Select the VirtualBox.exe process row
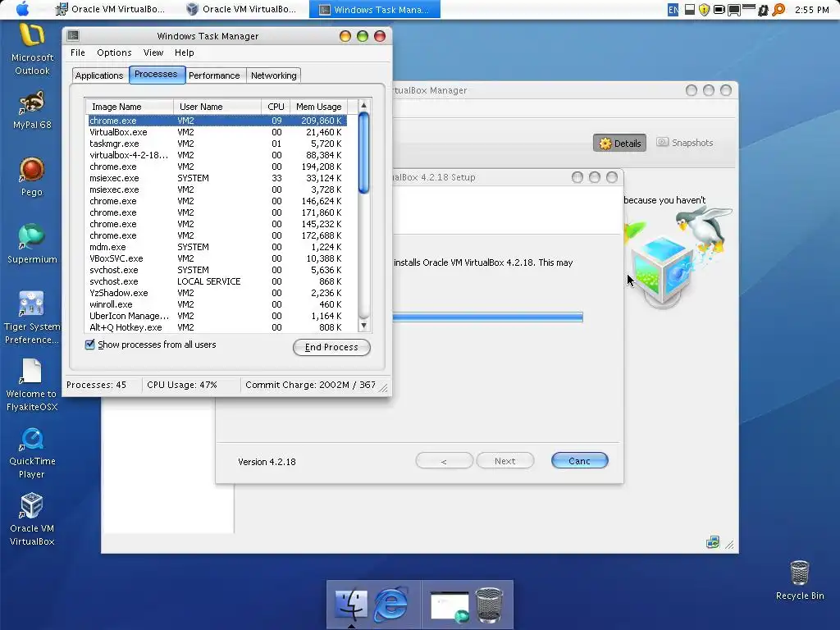This screenshot has width=840, height=630. [x=217, y=132]
